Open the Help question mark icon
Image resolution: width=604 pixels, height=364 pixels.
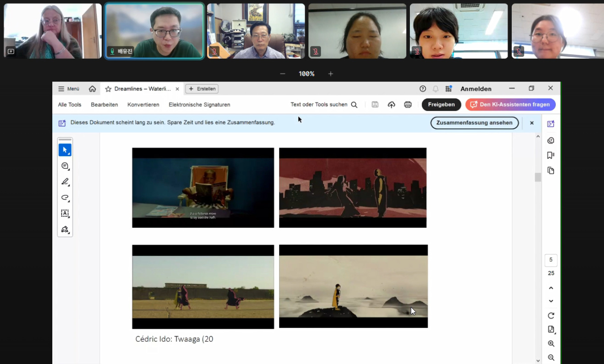coord(423,89)
